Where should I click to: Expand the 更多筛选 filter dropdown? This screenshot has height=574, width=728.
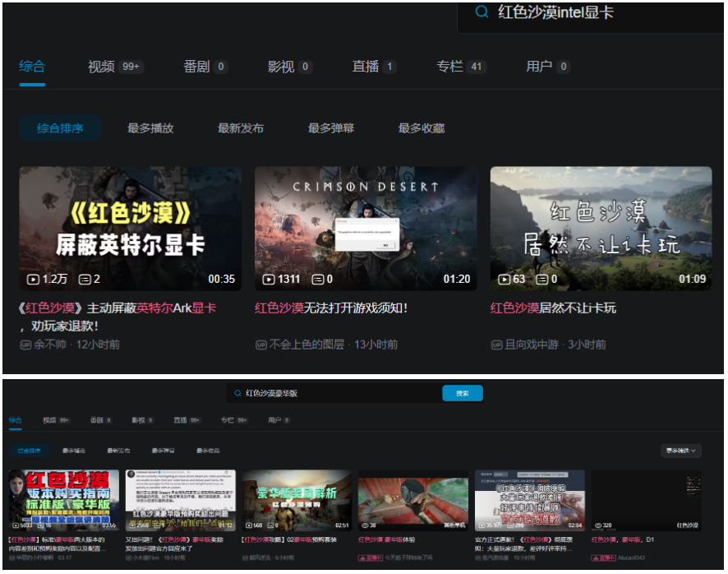pos(680,451)
